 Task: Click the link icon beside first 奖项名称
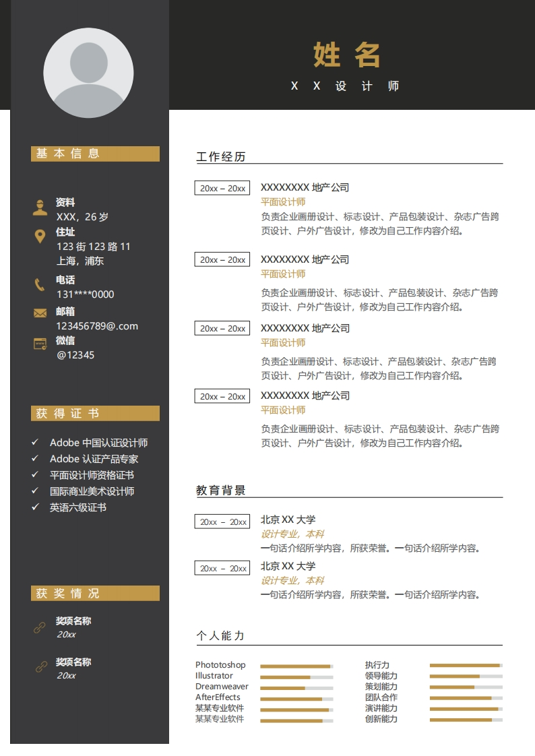point(40,627)
